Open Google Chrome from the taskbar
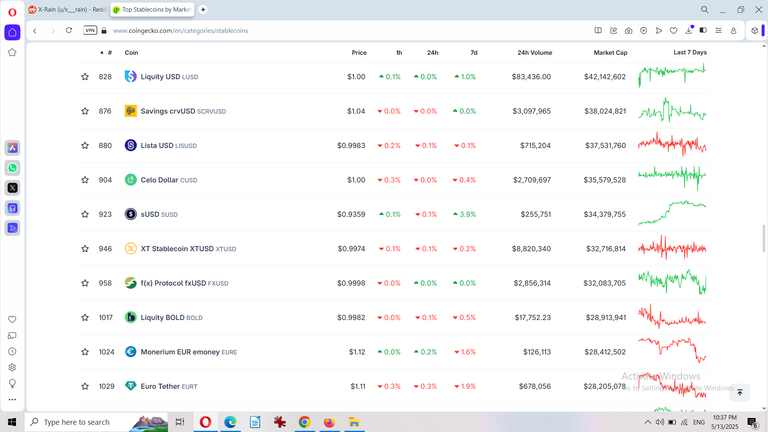Screen dimensions: 768x432 (304, 422)
